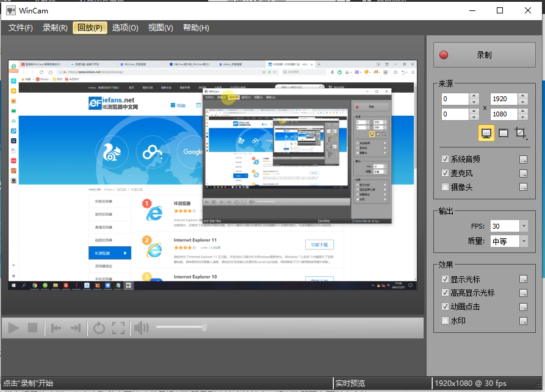Mute audio using the speaker icon
Screen dimensions: 545x392
[142, 328]
